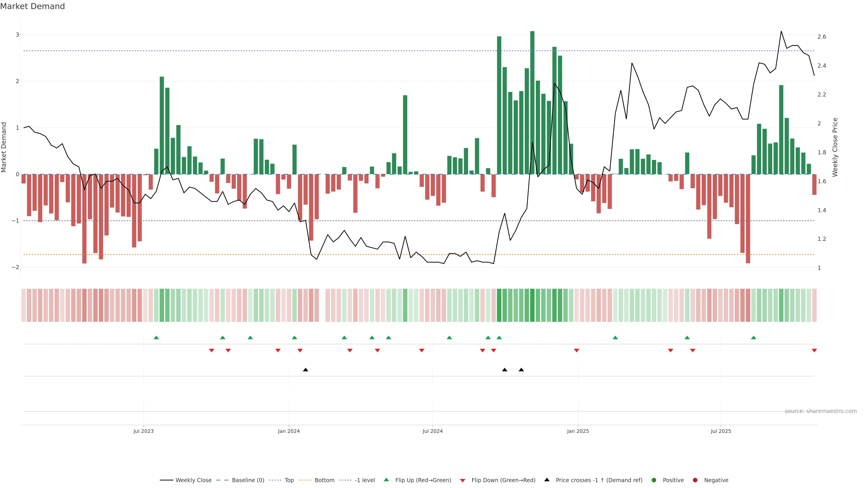Click the red Negative legend dot

[x=695, y=480]
